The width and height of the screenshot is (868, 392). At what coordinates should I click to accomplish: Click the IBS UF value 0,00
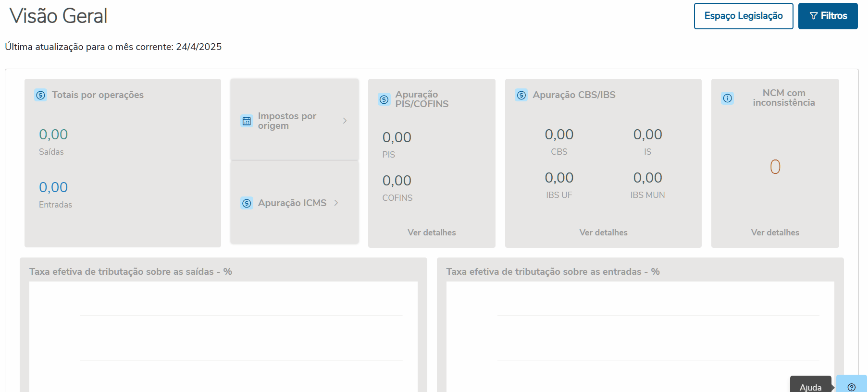click(x=559, y=178)
